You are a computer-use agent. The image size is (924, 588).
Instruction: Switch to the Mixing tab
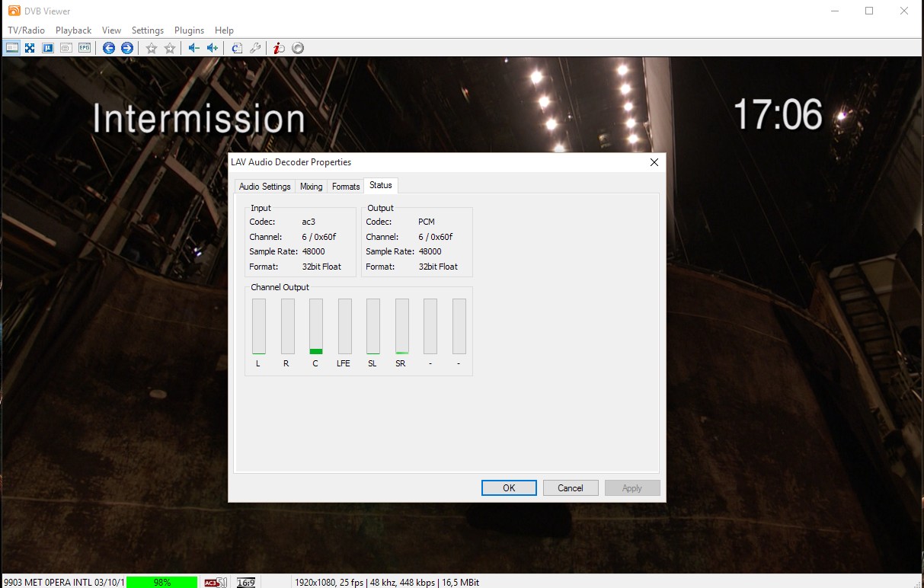pos(311,187)
